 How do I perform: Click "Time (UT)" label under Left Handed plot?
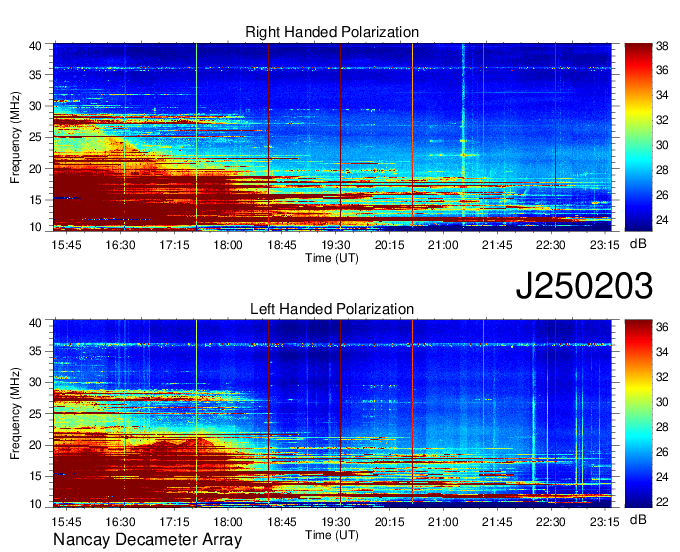(332, 535)
